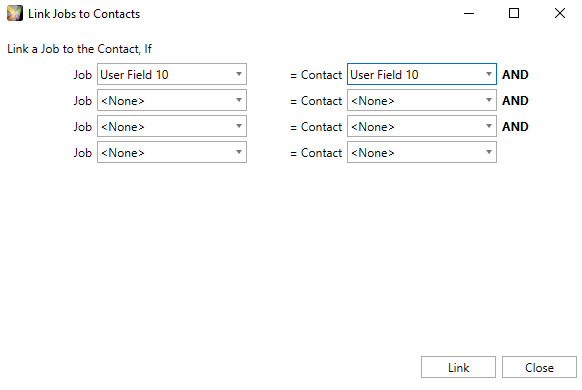
Task: Expand the second row Job dropdown
Action: coord(172,100)
